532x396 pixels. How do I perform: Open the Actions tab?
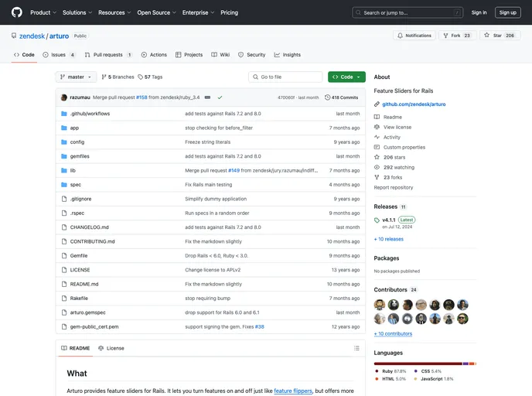[x=154, y=55]
